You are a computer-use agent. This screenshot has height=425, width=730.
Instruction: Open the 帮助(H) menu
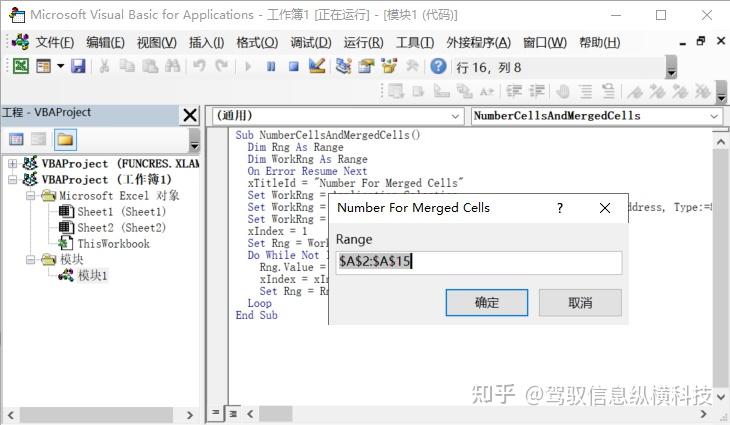tap(600, 43)
